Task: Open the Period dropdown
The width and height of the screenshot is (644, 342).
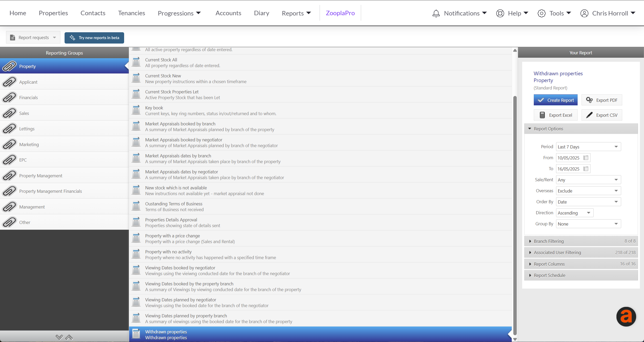Action: tap(588, 147)
